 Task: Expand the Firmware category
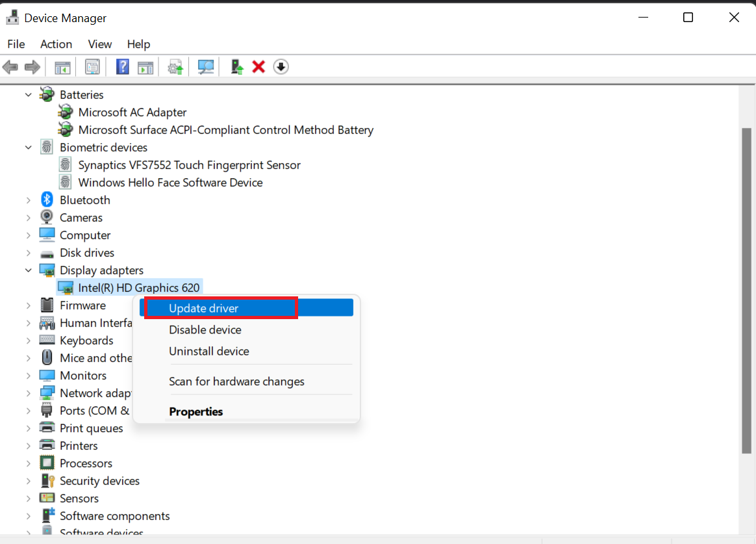[29, 305]
